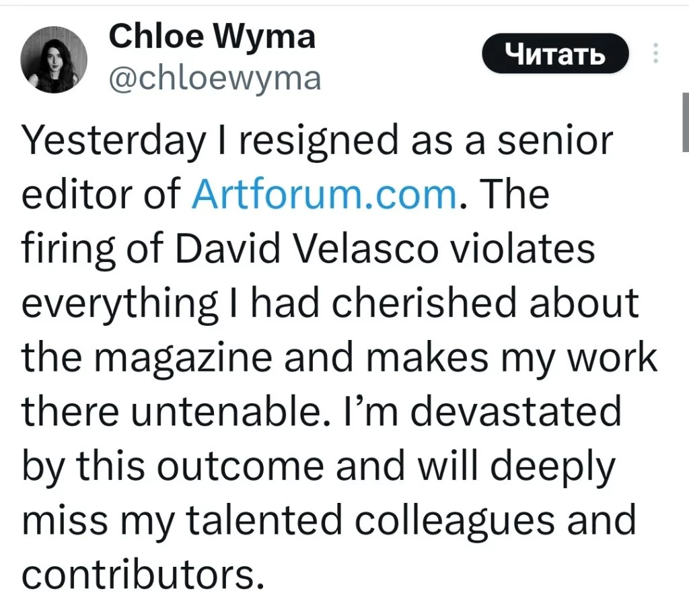The width and height of the screenshot is (689, 616).
Task: Click the word 'magazine' in the tweet
Action: point(183,358)
